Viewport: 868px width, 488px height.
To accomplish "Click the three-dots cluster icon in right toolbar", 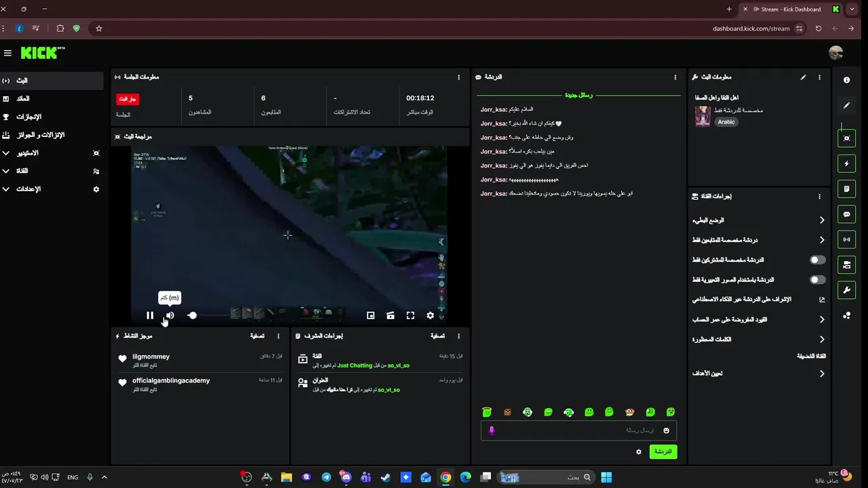I will pos(846,316).
